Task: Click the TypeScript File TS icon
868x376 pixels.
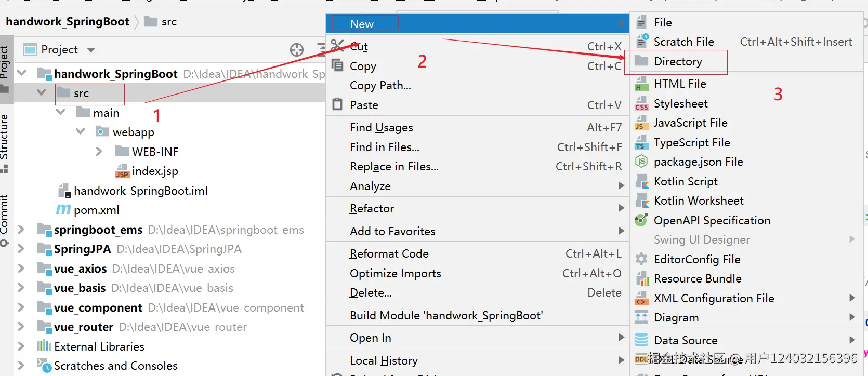Action: click(642, 142)
